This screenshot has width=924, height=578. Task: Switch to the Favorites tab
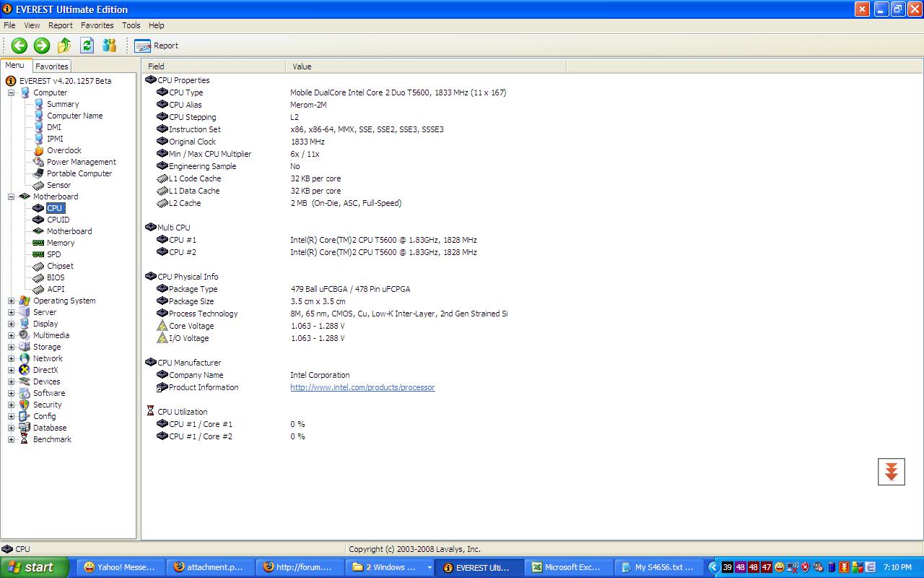pyautogui.click(x=52, y=66)
